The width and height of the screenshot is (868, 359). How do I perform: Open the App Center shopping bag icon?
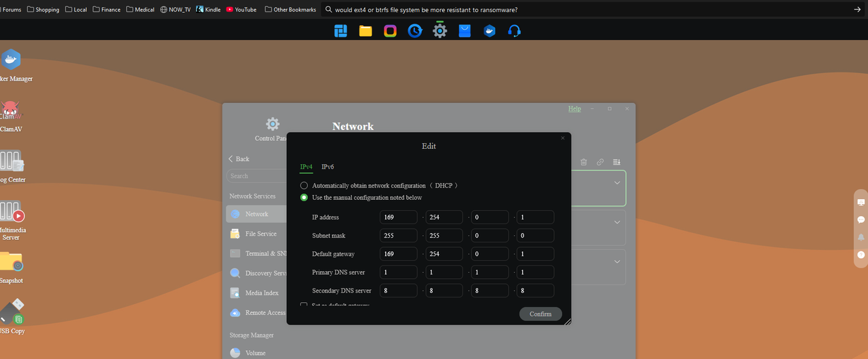465,30
